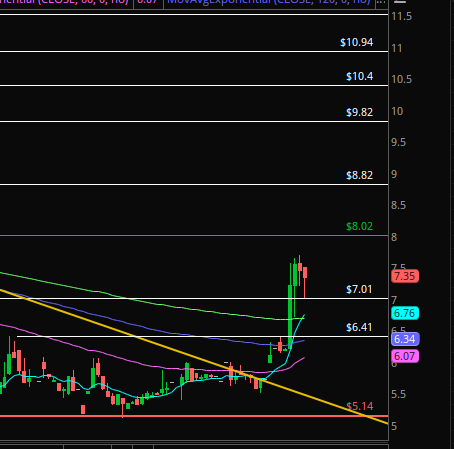Click the $7.01 price level label
454x449 pixels.
point(359,289)
